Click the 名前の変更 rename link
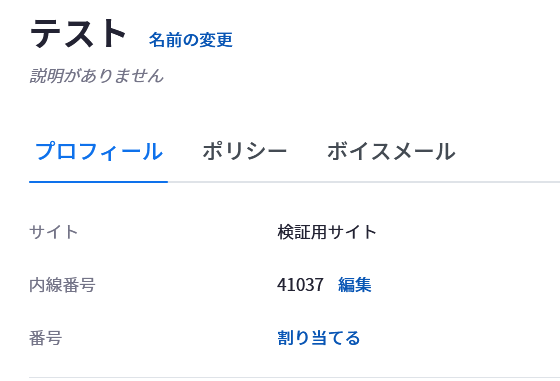560x381 pixels. point(191,40)
